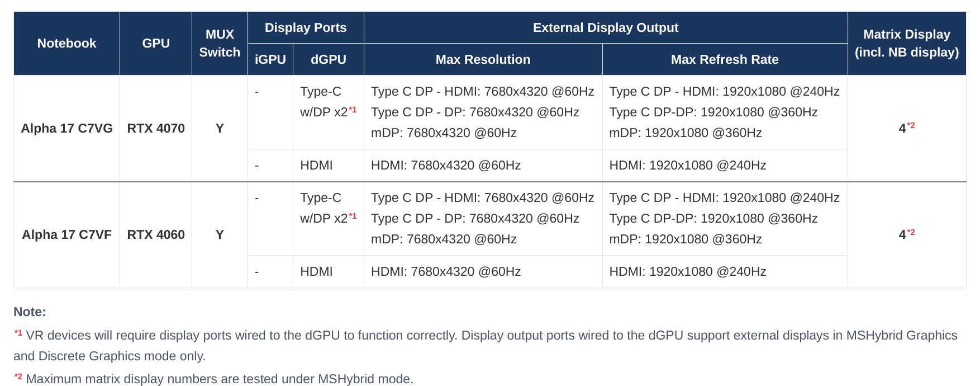Click the HDMI dGPU cell for RTX 4070
980x386 pixels.
(x=329, y=165)
